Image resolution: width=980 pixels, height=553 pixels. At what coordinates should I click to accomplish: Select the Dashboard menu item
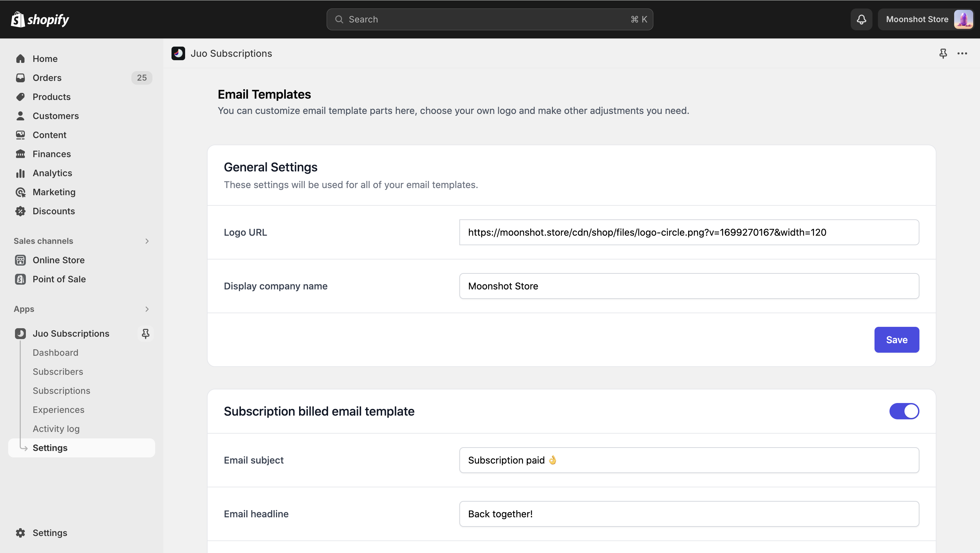pos(55,353)
